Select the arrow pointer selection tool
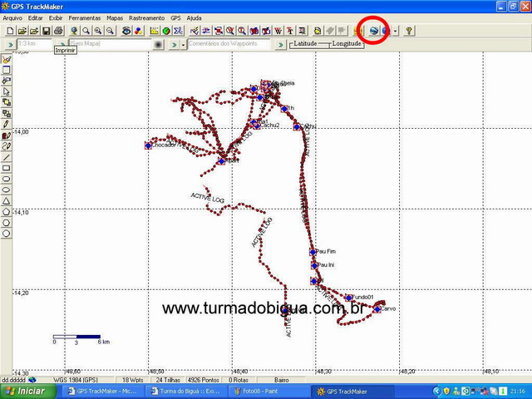 pyautogui.click(x=6, y=91)
